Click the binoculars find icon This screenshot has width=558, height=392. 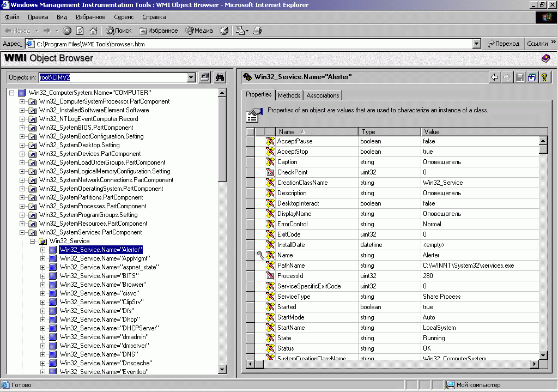tap(220, 77)
